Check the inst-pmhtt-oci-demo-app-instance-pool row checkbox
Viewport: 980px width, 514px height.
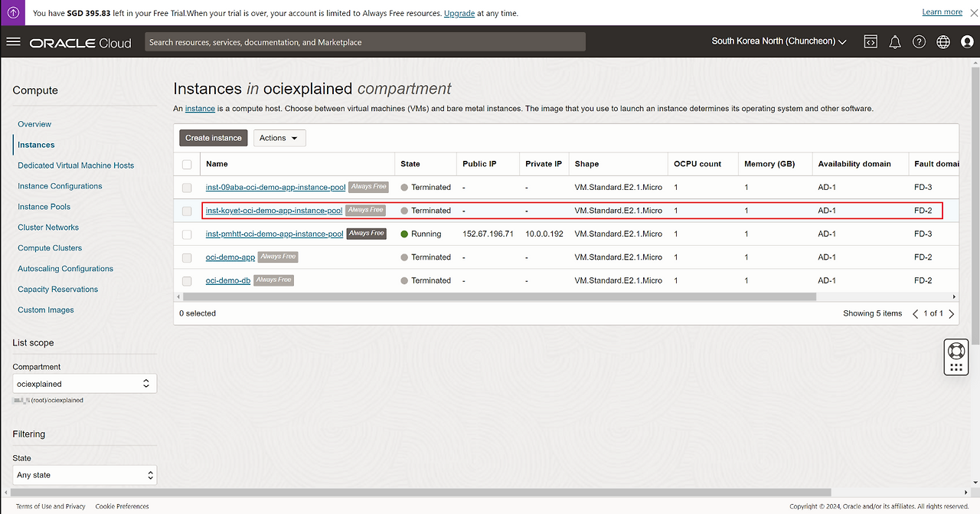(187, 234)
